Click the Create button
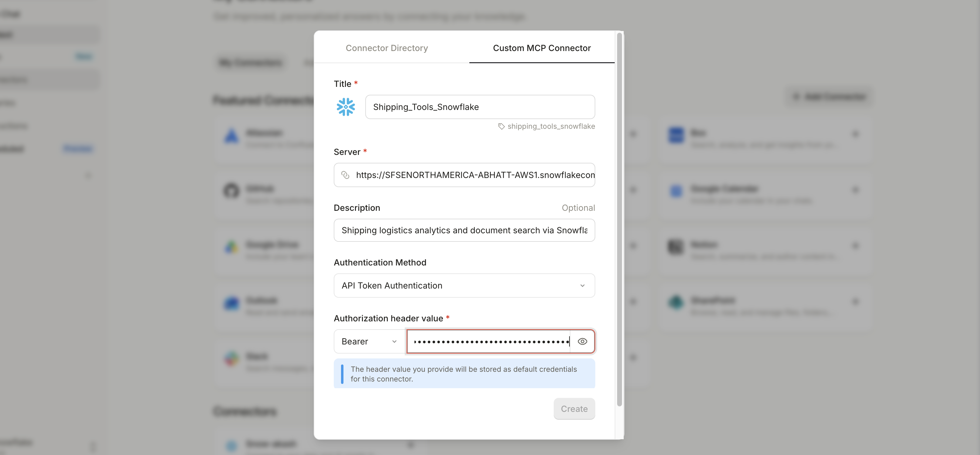Viewport: 980px width, 455px height. [574, 409]
